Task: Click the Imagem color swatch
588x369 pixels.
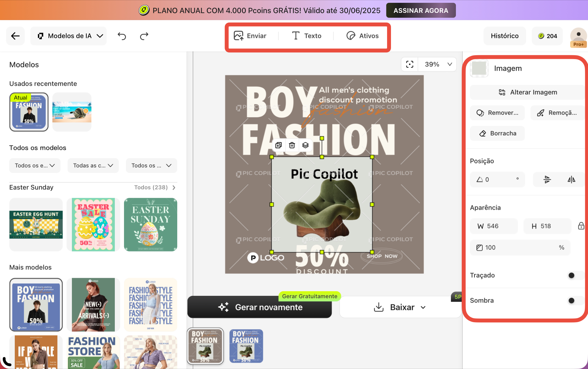Action: [479, 68]
